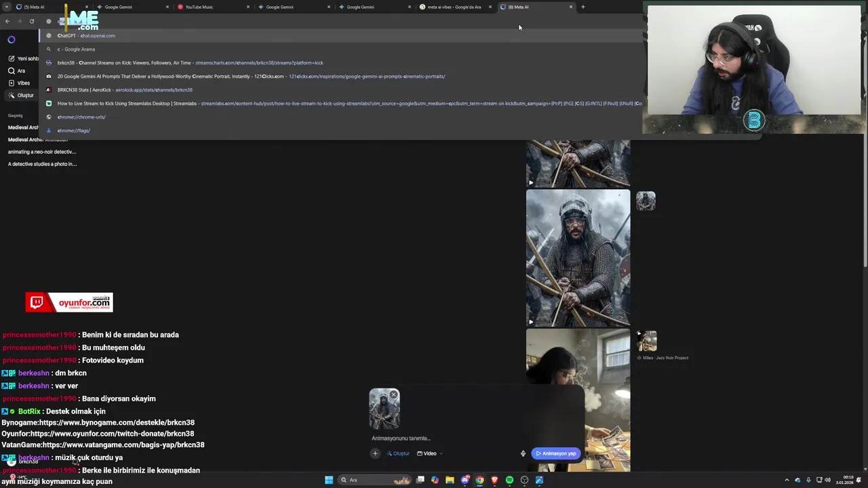
Task: Open a new browser tab
Action: (583, 7)
